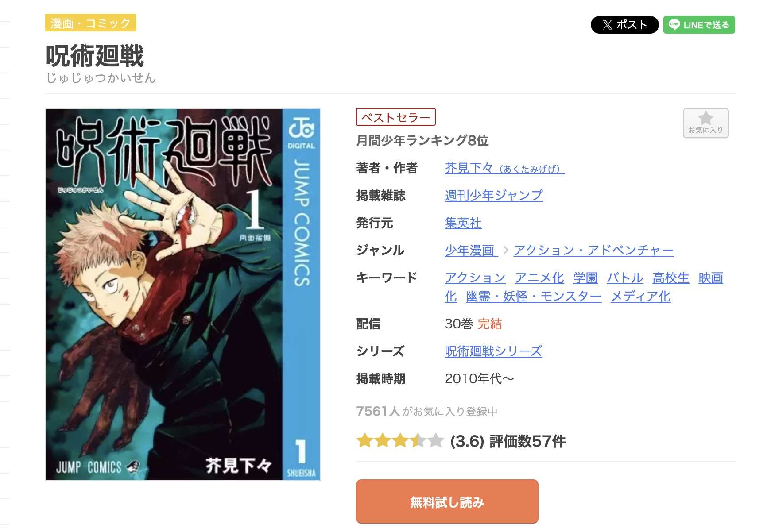Click the 漫画・コミック category tag

pyautogui.click(x=91, y=23)
